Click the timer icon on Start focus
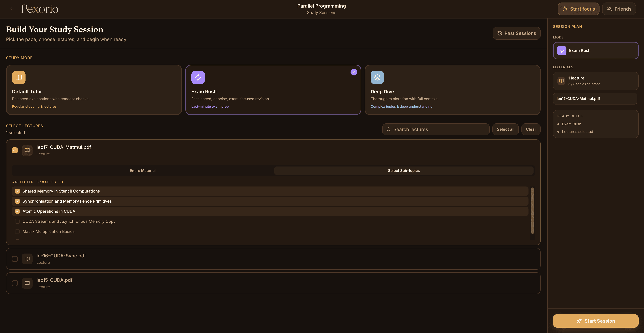The image size is (644, 333). tap(564, 9)
